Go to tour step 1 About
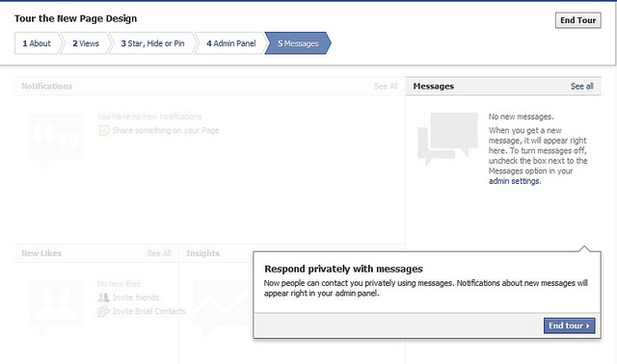The height and width of the screenshot is (364, 617). click(x=37, y=43)
